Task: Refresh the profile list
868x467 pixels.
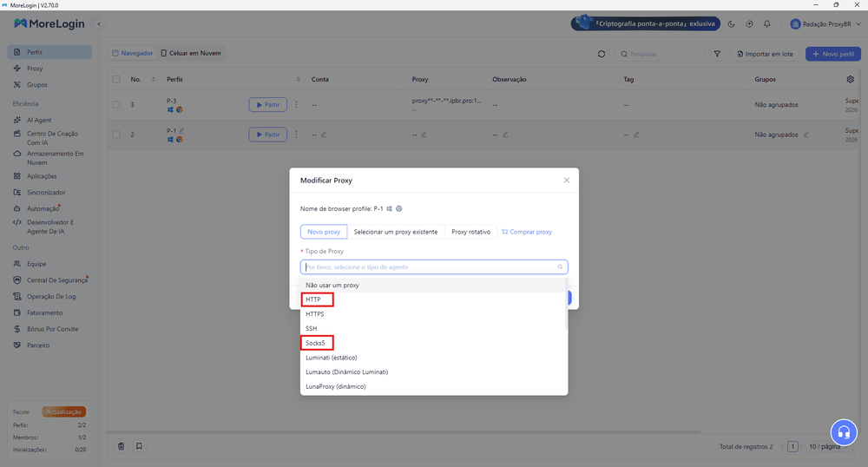Action: point(602,54)
